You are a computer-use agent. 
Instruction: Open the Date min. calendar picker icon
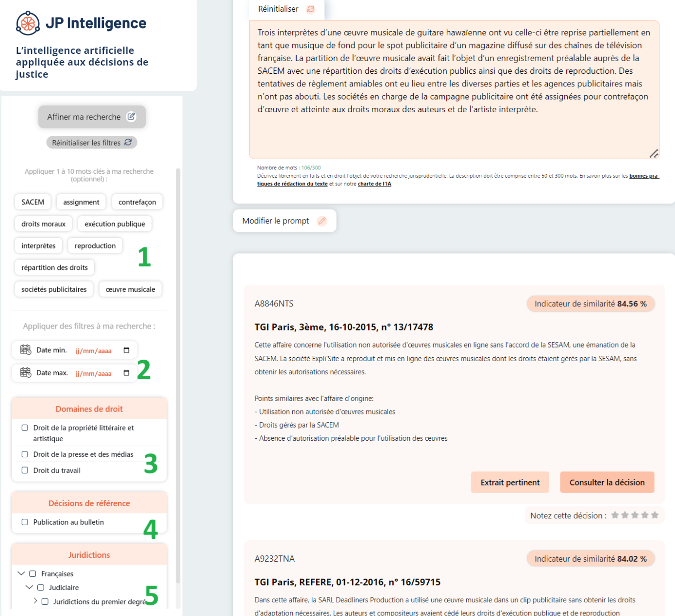point(126,350)
